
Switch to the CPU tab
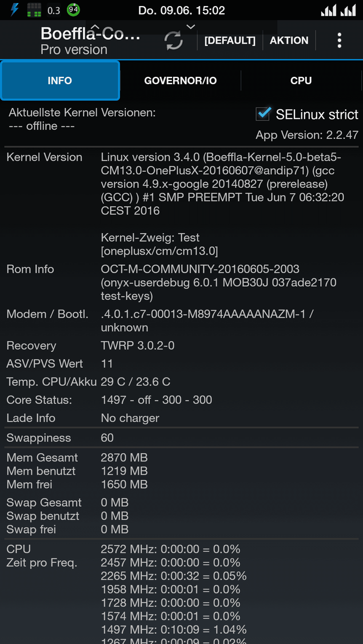coord(301,80)
